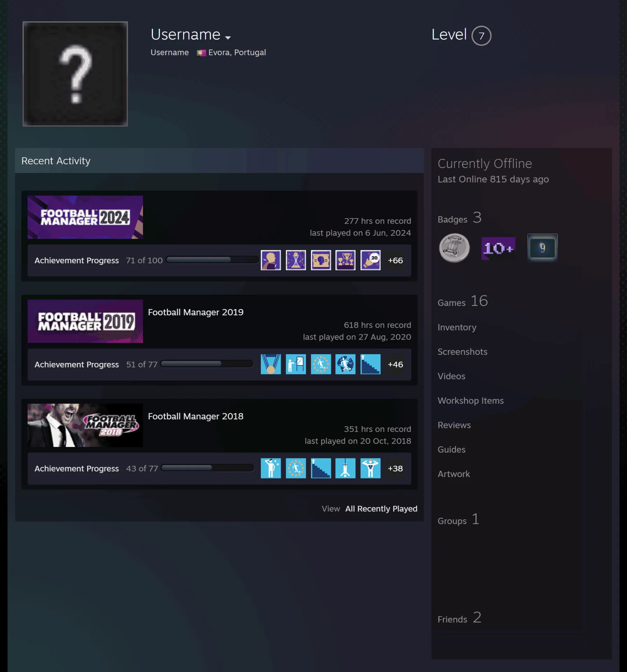Click the medal achievement icon for FM 2019
The width and height of the screenshot is (627, 672).
coord(271,364)
